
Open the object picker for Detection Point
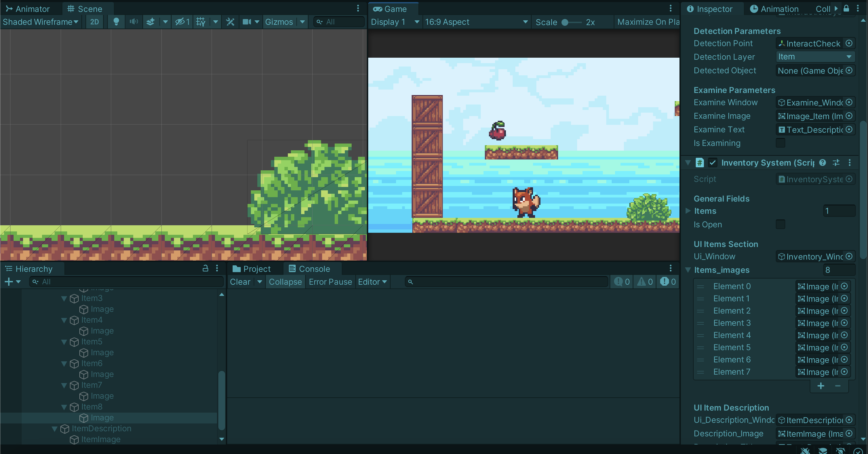(849, 43)
